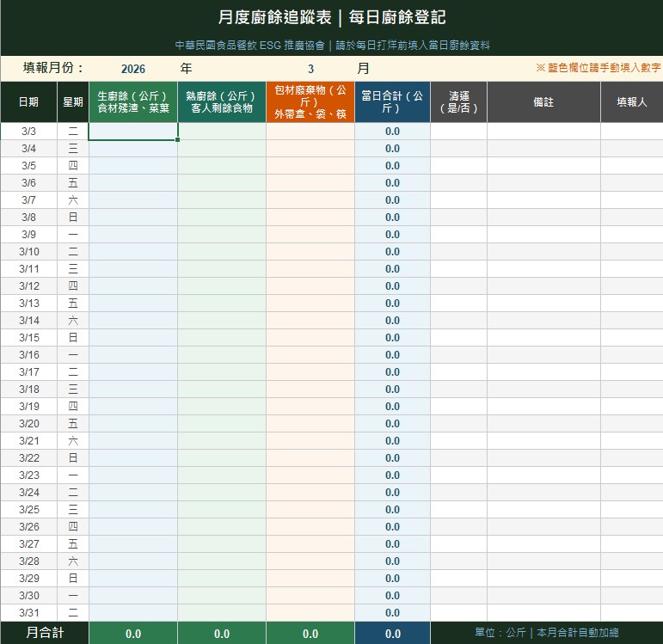Click the 星期 column header
This screenshot has height=644, width=663.
click(73, 102)
